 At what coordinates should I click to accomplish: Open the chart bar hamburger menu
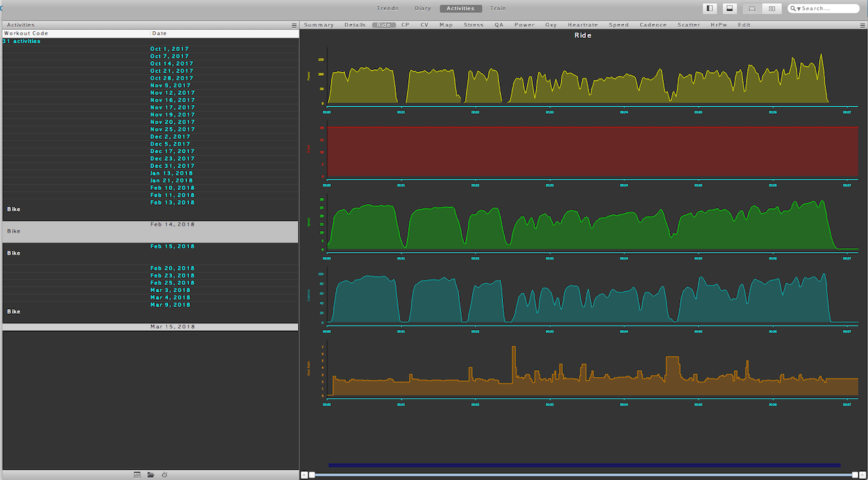click(862, 25)
